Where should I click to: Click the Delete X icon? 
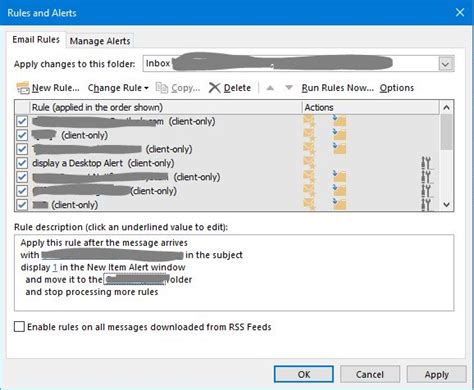tap(214, 88)
